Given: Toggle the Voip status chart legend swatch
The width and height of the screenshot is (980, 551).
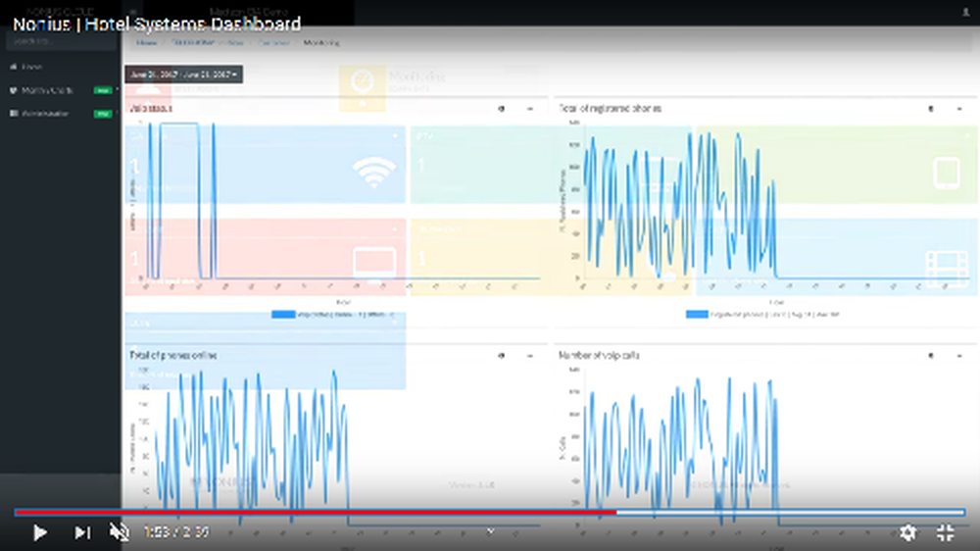Looking at the screenshot, I should [283, 315].
